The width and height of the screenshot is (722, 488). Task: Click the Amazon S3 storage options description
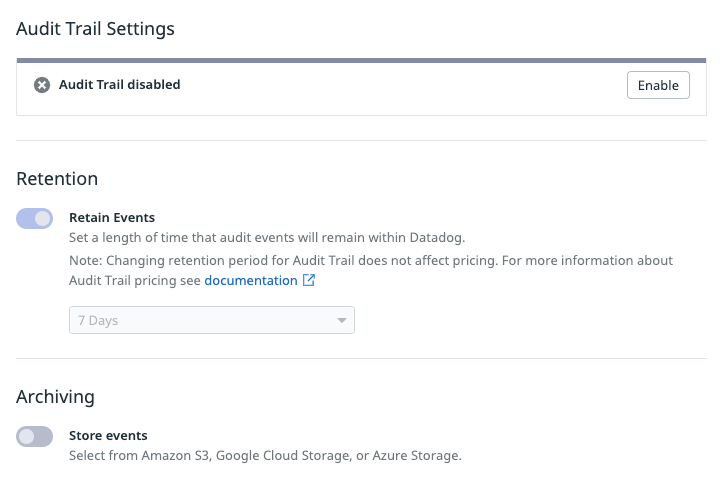tap(265, 456)
